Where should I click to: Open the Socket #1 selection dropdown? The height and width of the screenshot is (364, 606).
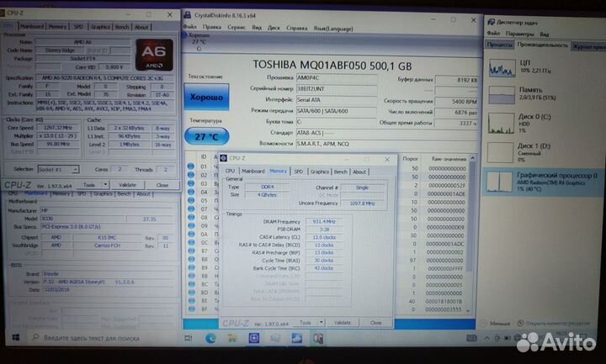pyautogui.click(x=57, y=169)
